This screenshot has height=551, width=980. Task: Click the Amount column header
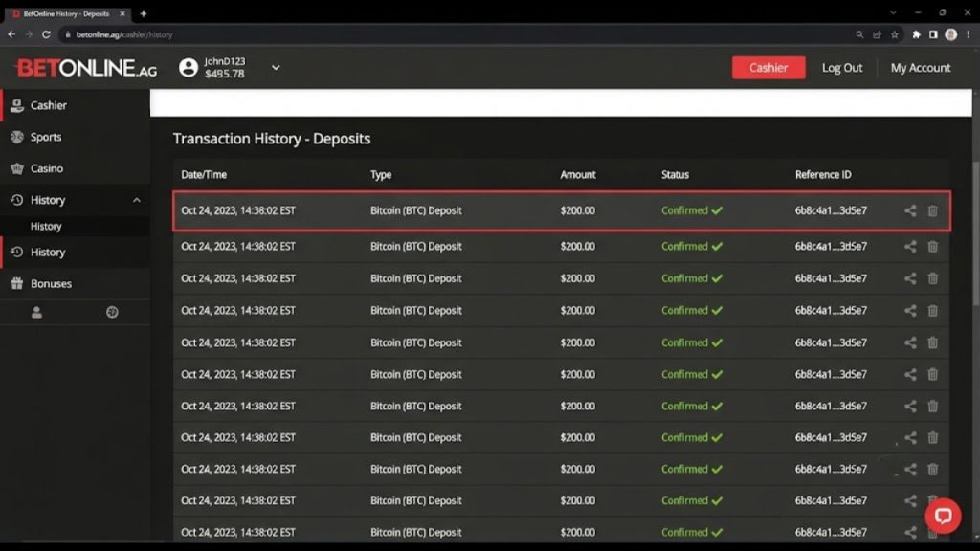[577, 175]
